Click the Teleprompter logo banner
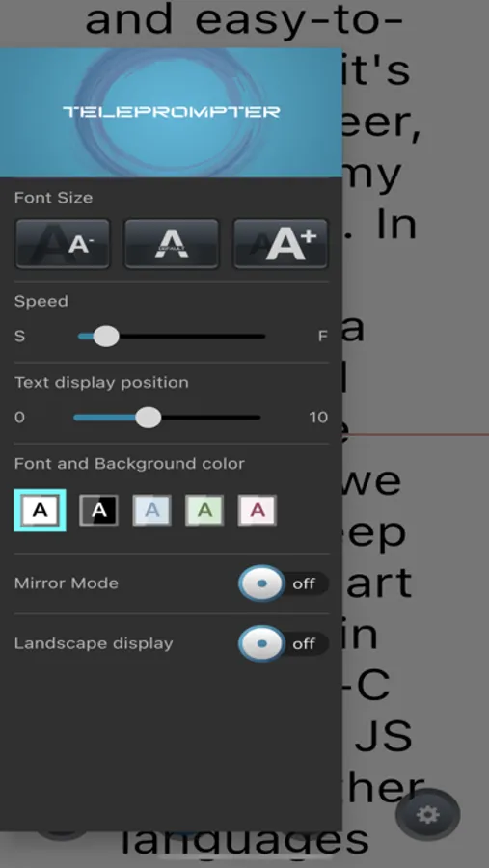489x868 pixels. pos(171,113)
